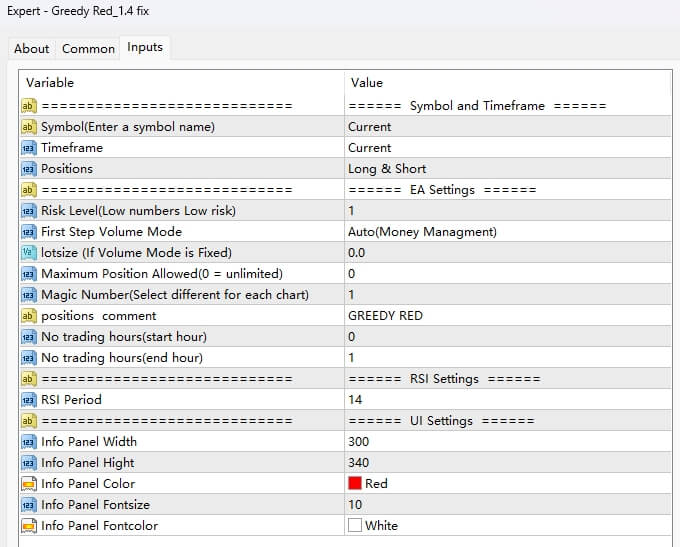This screenshot has height=547, width=680.
Task: Select the 'Risk Level(Low numbers Low risk)' label
Action: point(138,211)
